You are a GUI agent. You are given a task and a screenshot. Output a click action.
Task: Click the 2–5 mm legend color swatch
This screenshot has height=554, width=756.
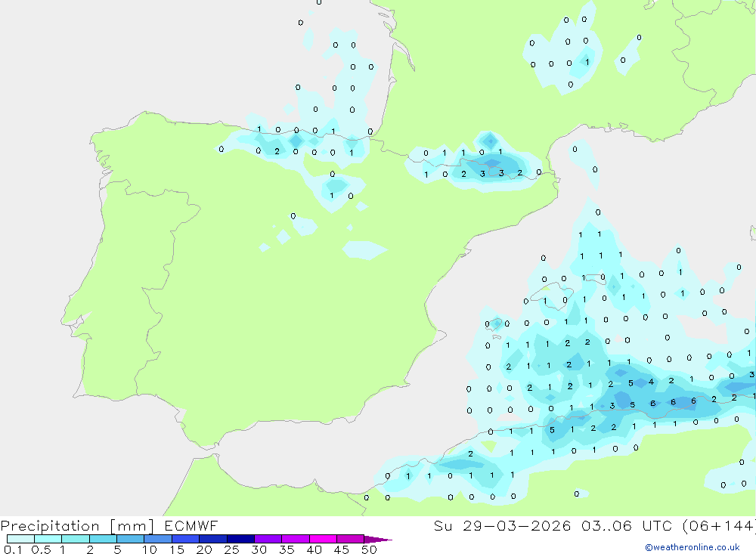click(x=103, y=539)
